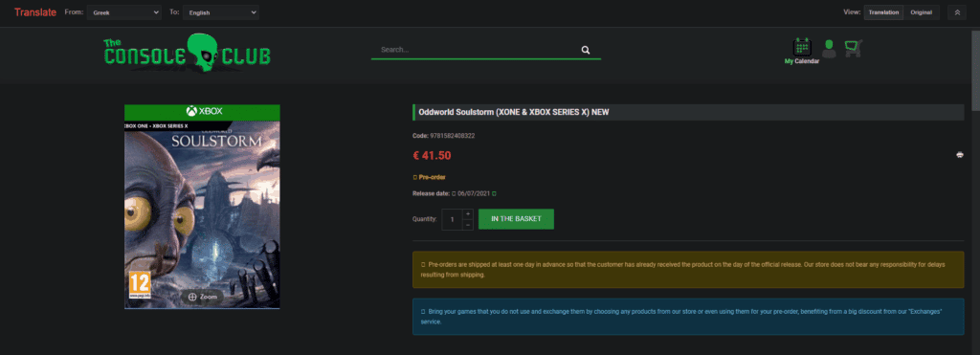Click the printer icon beside the price
Screen dimensions: 980x355
click(x=959, y=155)
